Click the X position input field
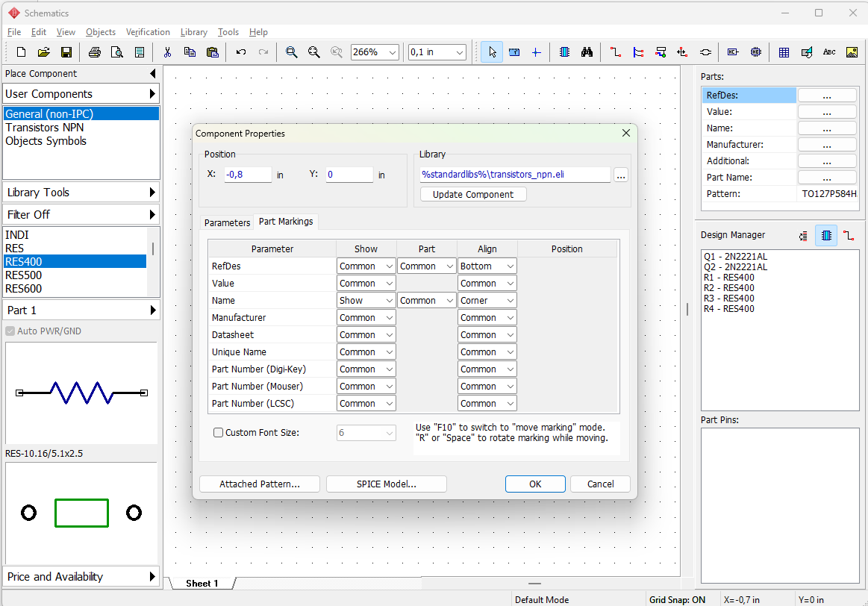Image resolution: width=868 pixels, height=606 pixels. pos(248,175)
